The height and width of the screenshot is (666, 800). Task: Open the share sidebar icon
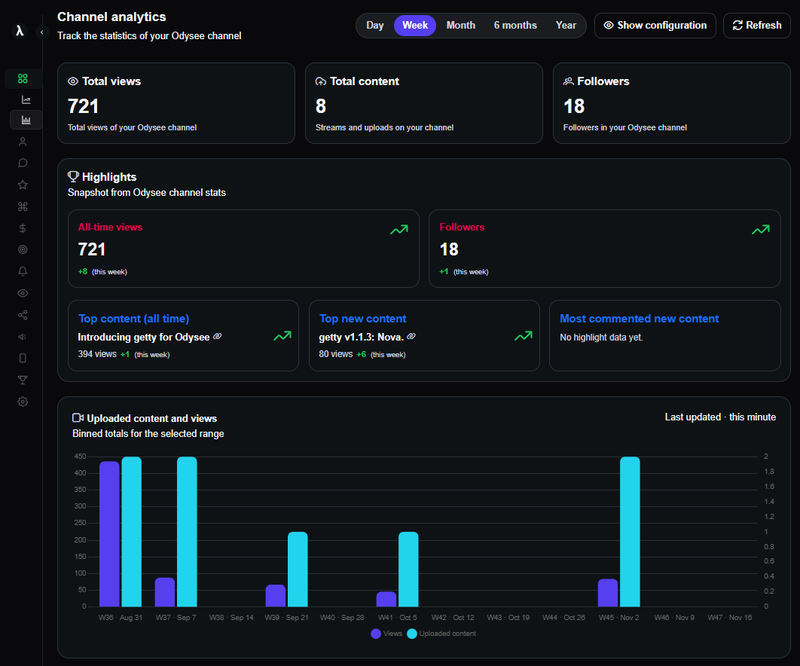[23, 315]
